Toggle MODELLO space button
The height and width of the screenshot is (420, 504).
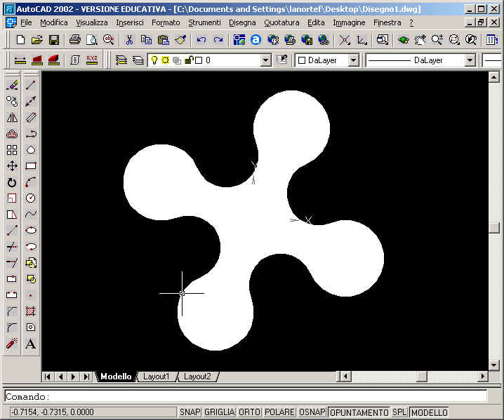[430, 412]
